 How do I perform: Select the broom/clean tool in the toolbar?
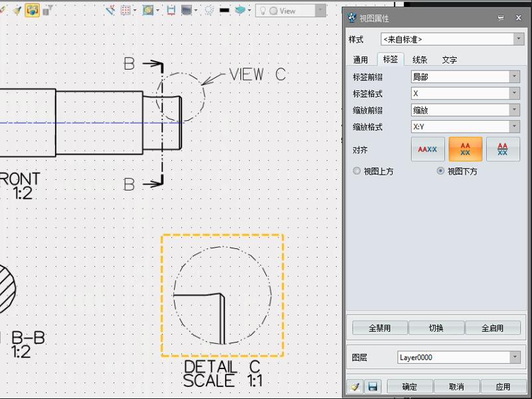[17, 9]
